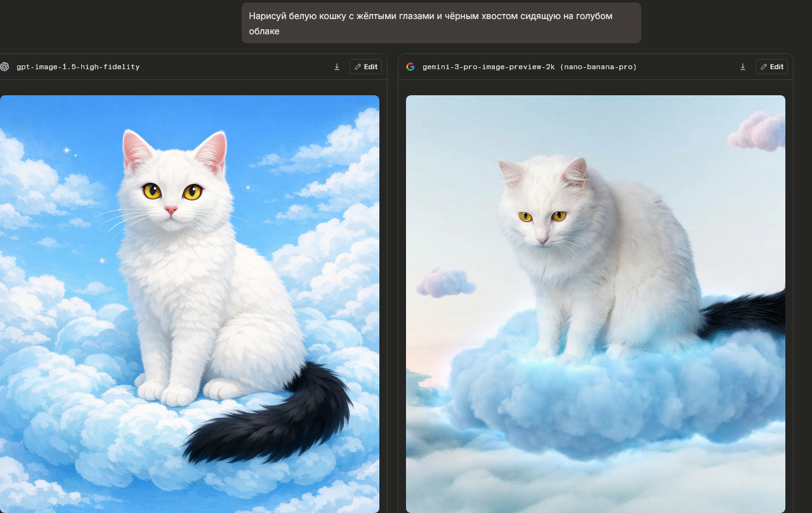
Task: Download the gpt-image-1.5-high-fidelity image
Action: point(337,67)
